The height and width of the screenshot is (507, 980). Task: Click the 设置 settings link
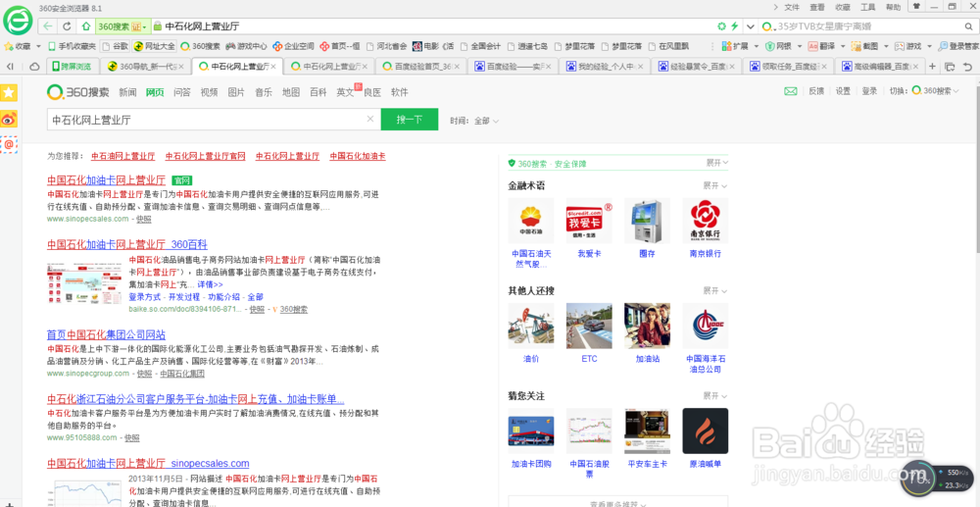(843, 91)
